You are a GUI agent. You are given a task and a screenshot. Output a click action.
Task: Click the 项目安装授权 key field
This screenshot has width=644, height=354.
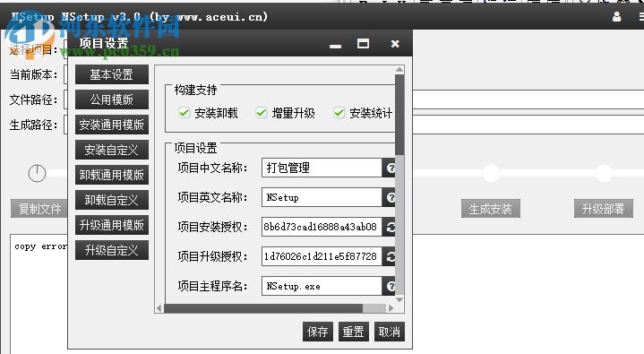pyautogui.click(x=322, y=227)
